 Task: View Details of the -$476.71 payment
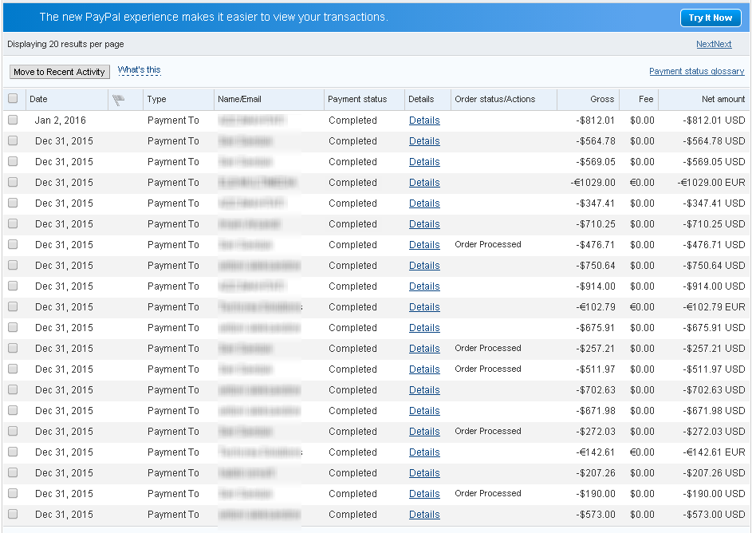pos(424,245)
